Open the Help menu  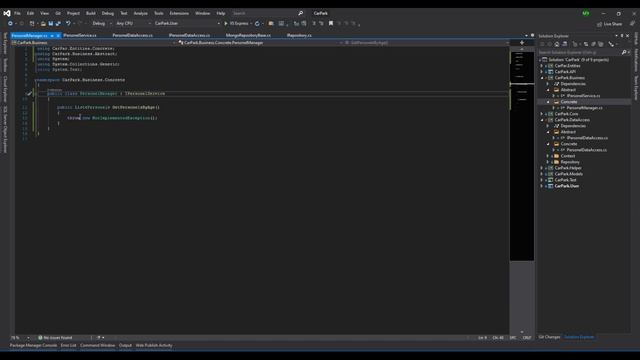pos(221,13)
